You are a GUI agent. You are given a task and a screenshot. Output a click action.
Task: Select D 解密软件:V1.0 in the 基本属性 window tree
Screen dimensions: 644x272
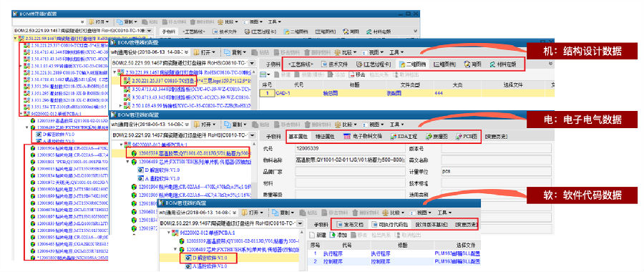tap(159, 170)
